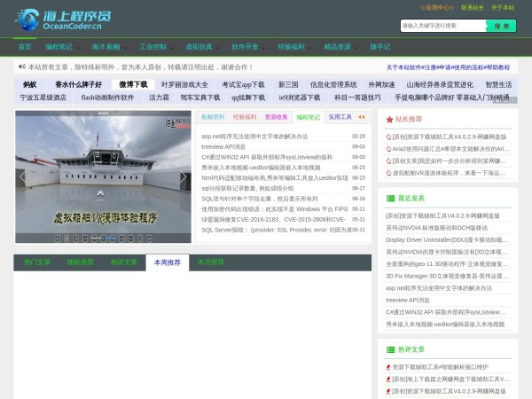Go to the previous slide with the left arrow
The image size is (532, 399).
click(23, 176)
